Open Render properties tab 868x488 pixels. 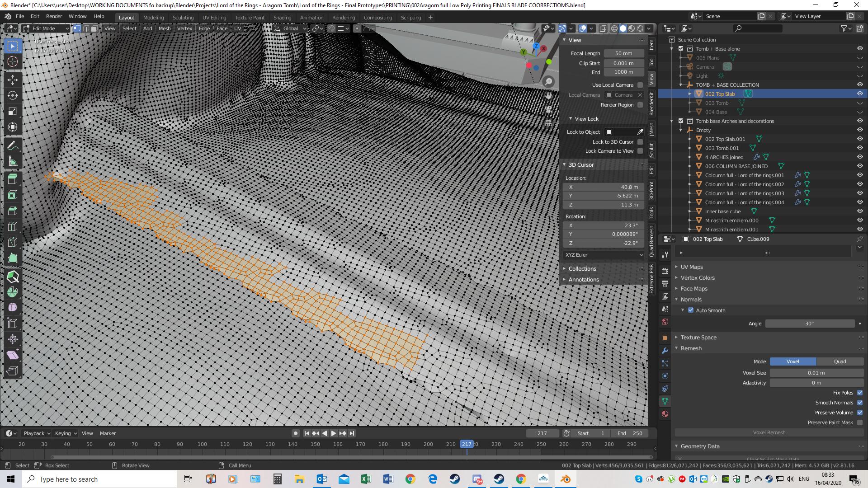coord(665,271)
